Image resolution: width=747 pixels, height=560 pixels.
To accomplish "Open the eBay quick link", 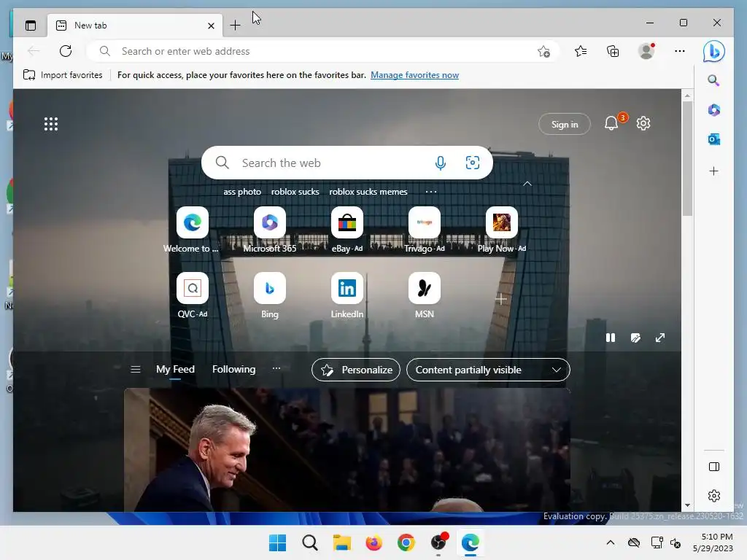I will [x=347, y=230].
